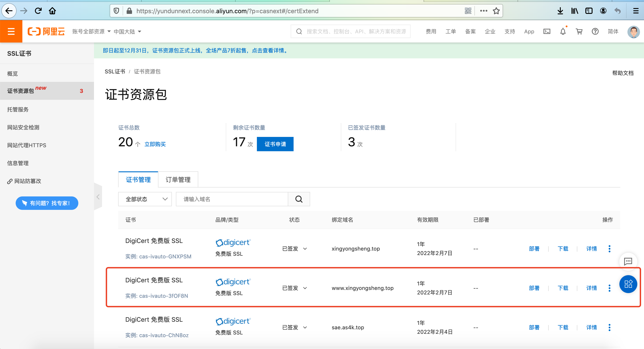Viewport: 644px width, 349px height.
Task: Focus the top console search box
Action: click(x=350, y=31)
